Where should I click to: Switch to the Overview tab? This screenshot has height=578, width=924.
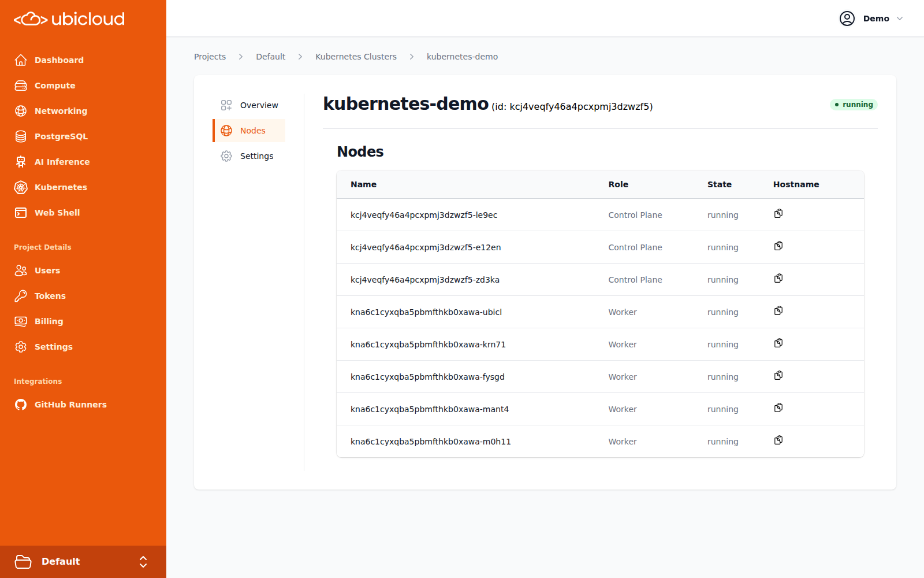point(249,105)
